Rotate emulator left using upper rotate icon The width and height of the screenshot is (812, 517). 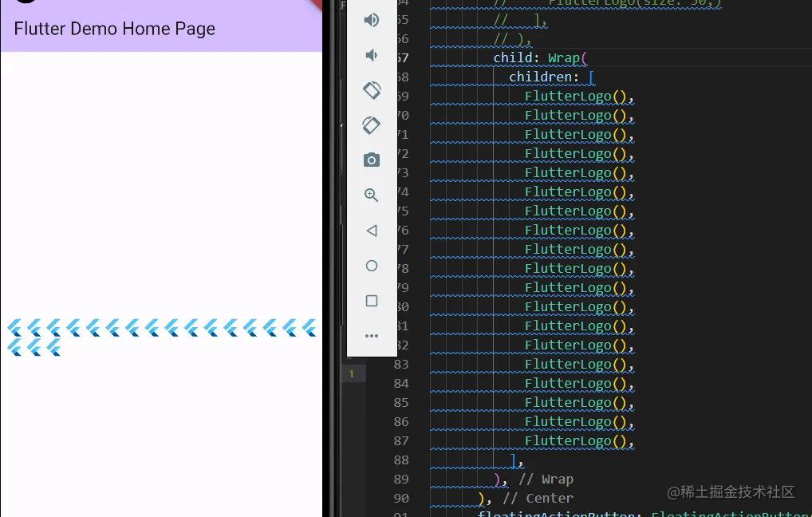372,90
